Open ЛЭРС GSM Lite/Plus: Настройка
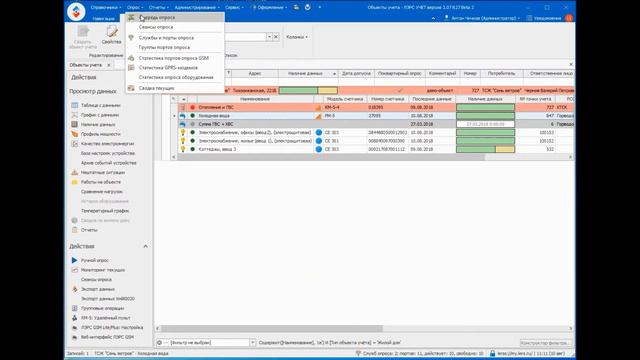640x360 pixels. [x=112, y=328]
